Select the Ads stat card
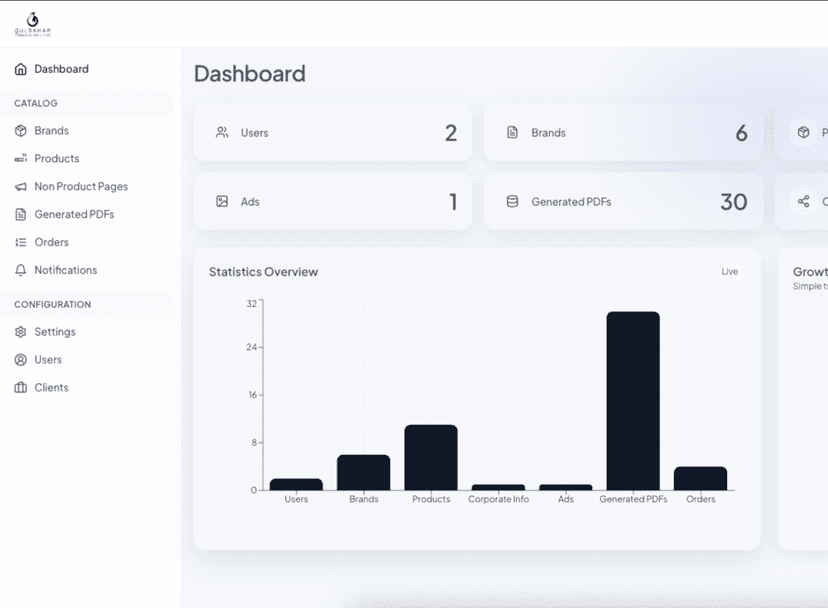The image size is (828, 608). click(332, 202)
